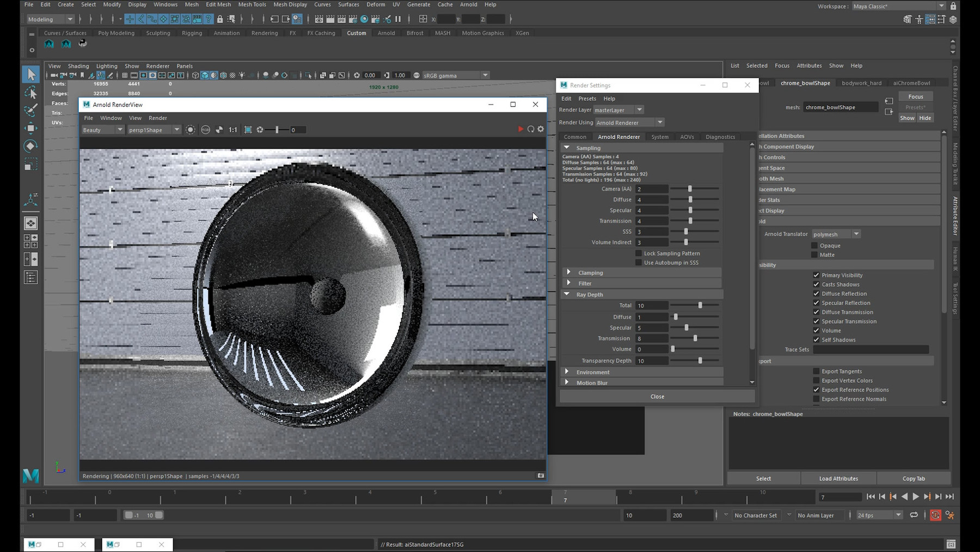Toggle Diffuse Reflection checkbox
This screenshot has height=552, width=980.
coord(816,294)
